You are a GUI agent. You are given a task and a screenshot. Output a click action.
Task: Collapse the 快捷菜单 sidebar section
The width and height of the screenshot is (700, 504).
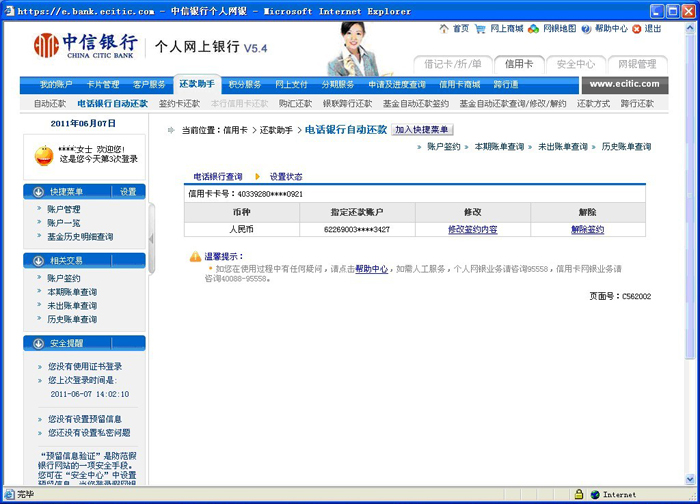click(x=39, y=192)
